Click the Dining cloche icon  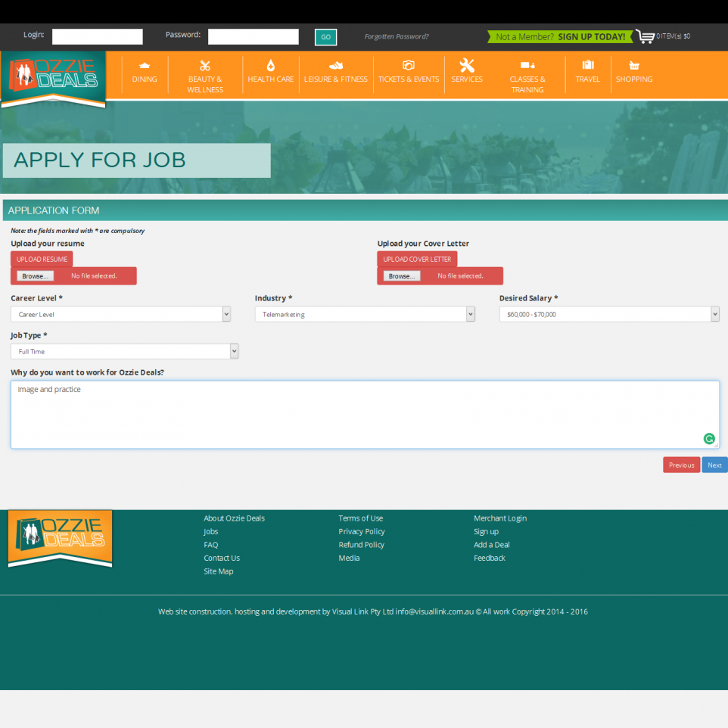(145, 66)
